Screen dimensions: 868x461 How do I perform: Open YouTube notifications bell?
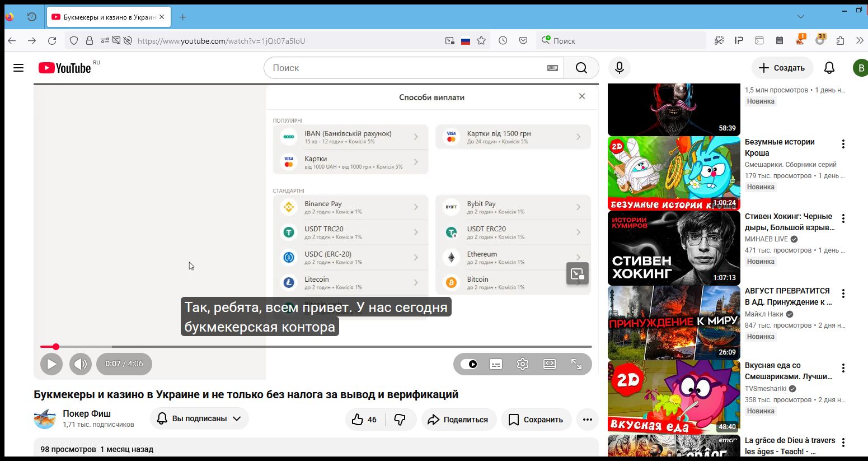tap(829, 68)
